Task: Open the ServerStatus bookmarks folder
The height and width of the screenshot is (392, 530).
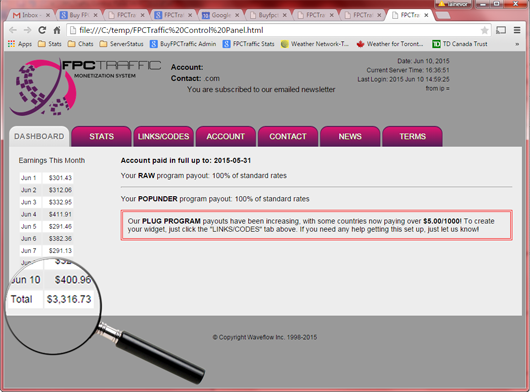Action: click(x=121, y=44)
